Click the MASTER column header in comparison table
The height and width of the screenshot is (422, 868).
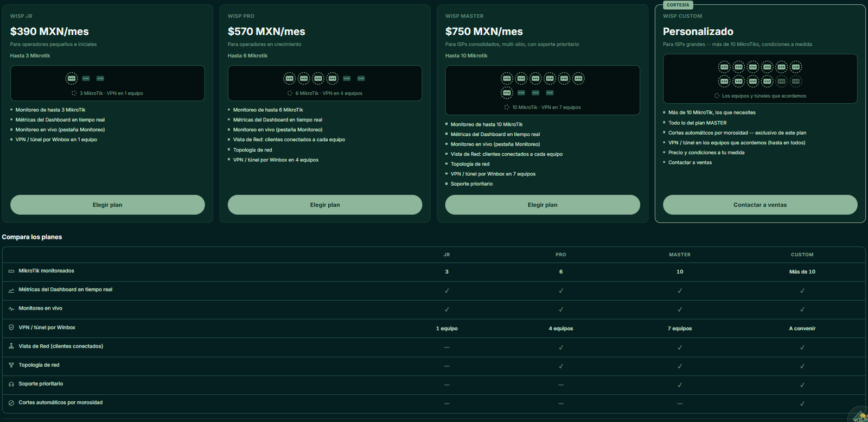coord(680,255)
